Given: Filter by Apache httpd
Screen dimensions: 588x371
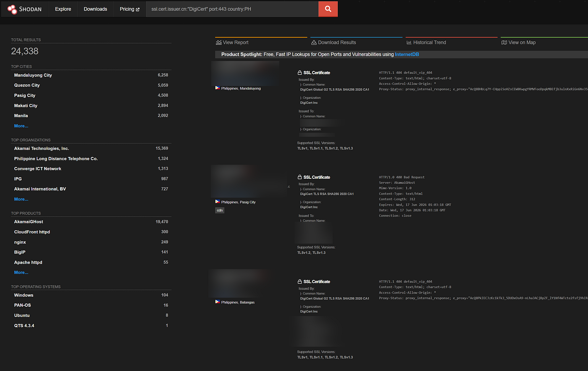Looking at the screenshot, I should [x=28, y=262].
